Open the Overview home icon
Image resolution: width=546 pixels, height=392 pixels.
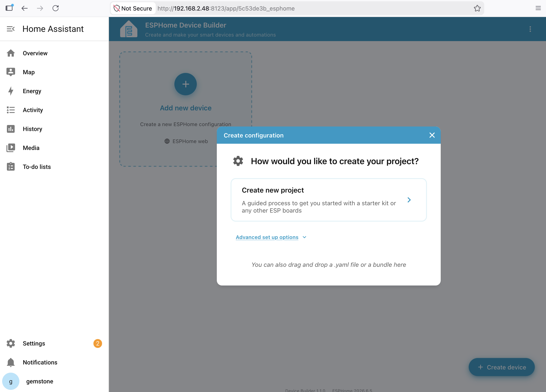pyautogui.click(x=11, y=53)
